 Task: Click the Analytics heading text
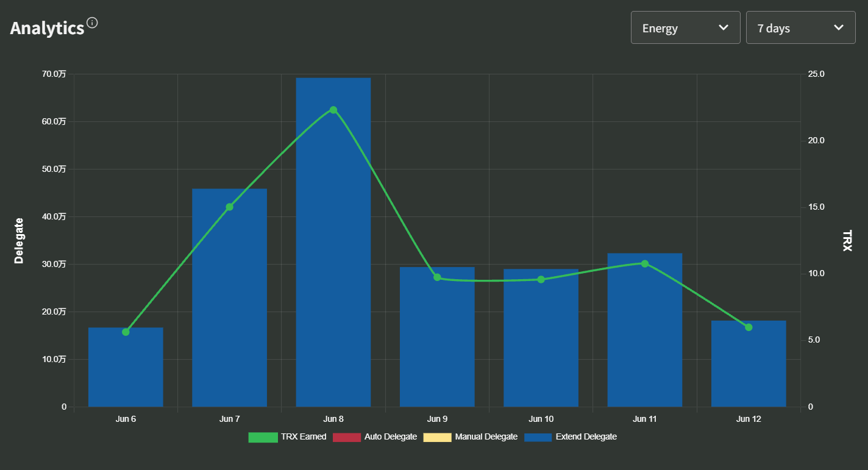pyautogui.click(x=47, y=28)
